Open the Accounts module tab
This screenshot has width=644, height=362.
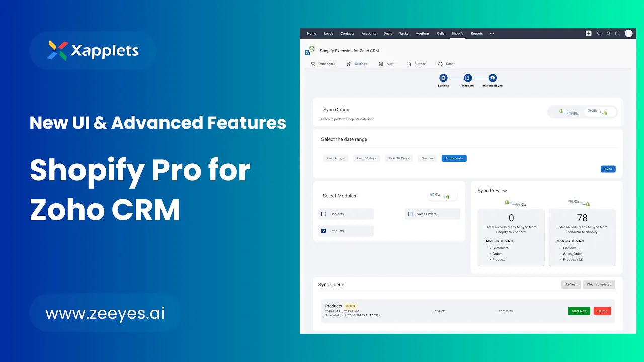click(369, 34)
